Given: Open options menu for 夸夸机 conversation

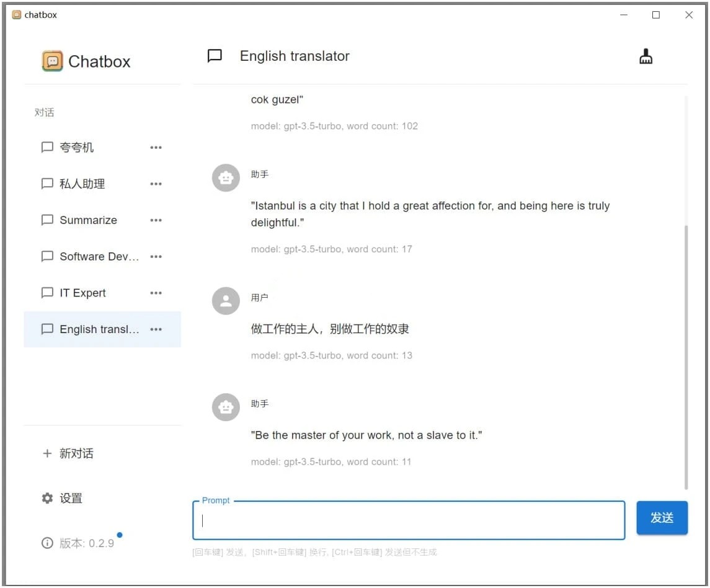Looking at the screenshot, I should (156, 148).
